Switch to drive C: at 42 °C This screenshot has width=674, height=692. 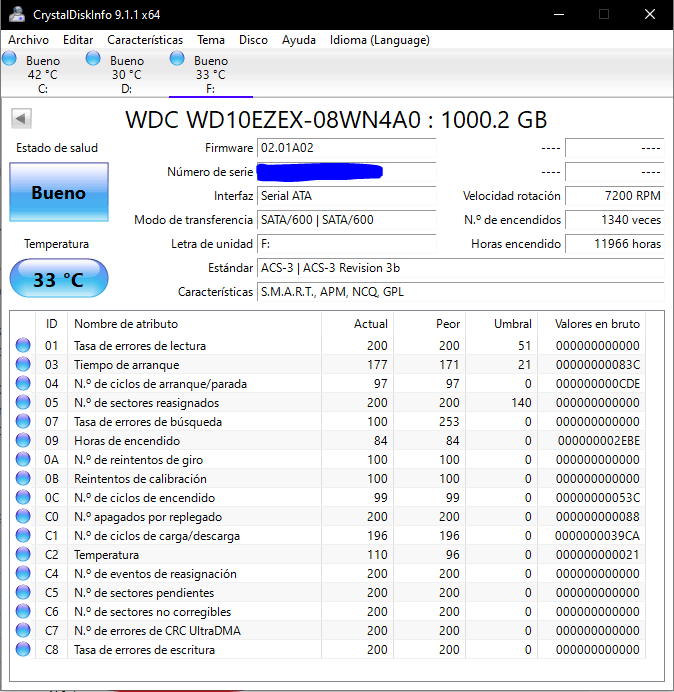click(42, 74)
